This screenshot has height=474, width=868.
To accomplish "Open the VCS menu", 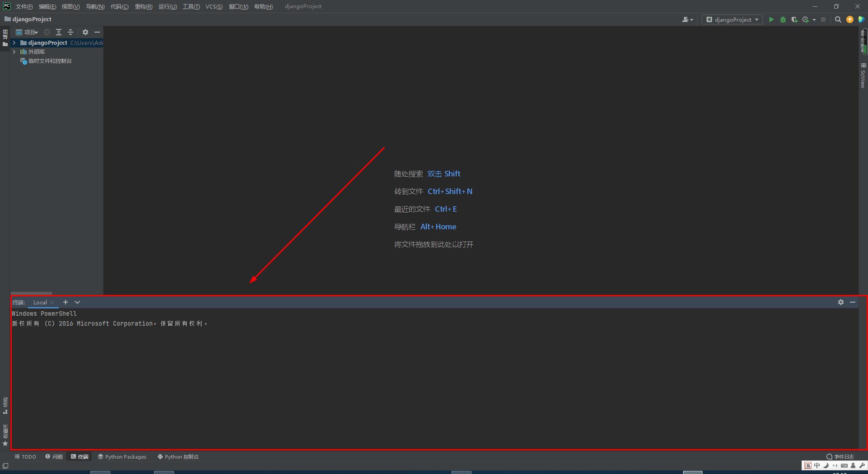I will pos(214,6).
